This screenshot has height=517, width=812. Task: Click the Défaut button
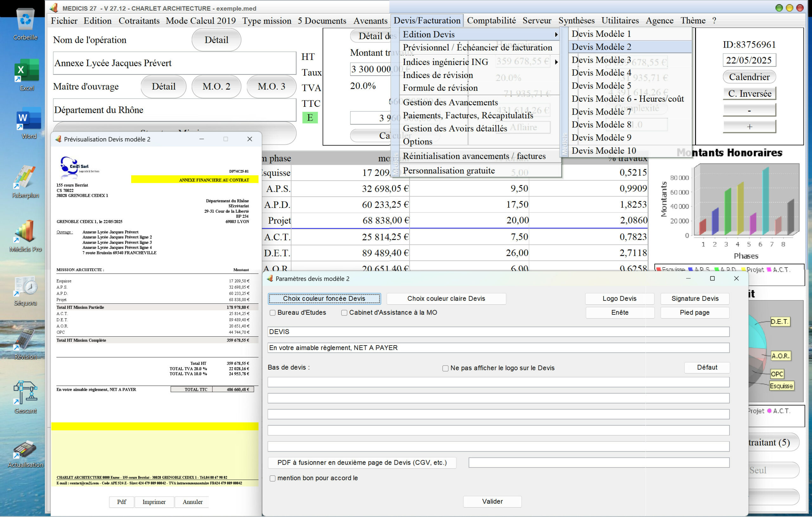[x=707, y=368]
